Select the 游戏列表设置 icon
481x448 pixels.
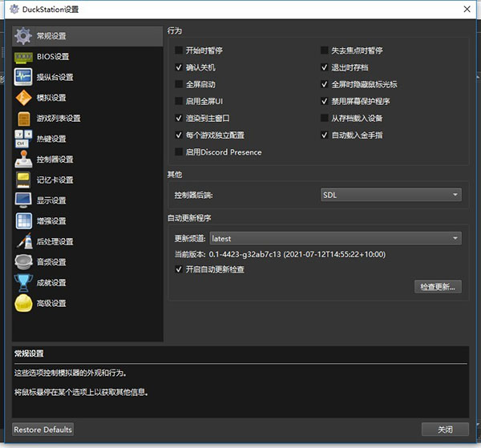[24, 119]
